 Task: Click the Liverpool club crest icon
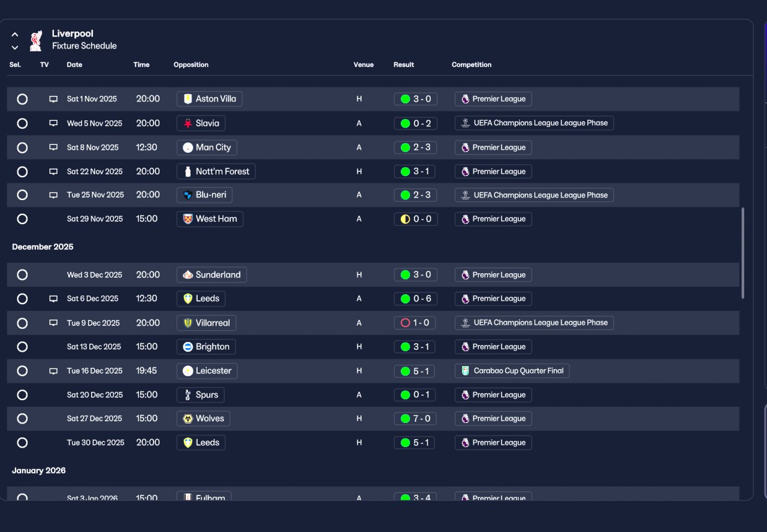pyautogui.click(x=36, y=40)
